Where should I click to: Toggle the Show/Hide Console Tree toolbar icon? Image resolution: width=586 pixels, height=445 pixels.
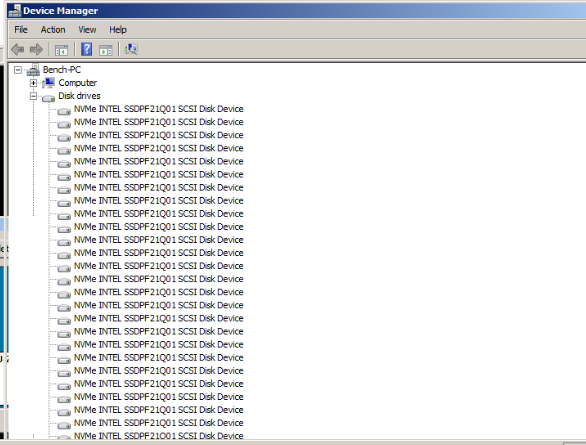[x=61, y=50]
